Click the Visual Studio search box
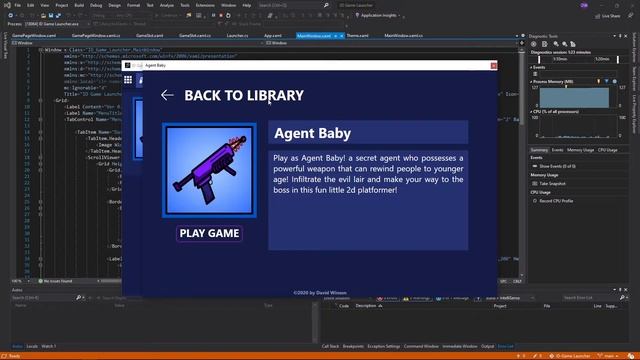Image resolution: width=640 pixels, height=360 pixels. (293, 5)
